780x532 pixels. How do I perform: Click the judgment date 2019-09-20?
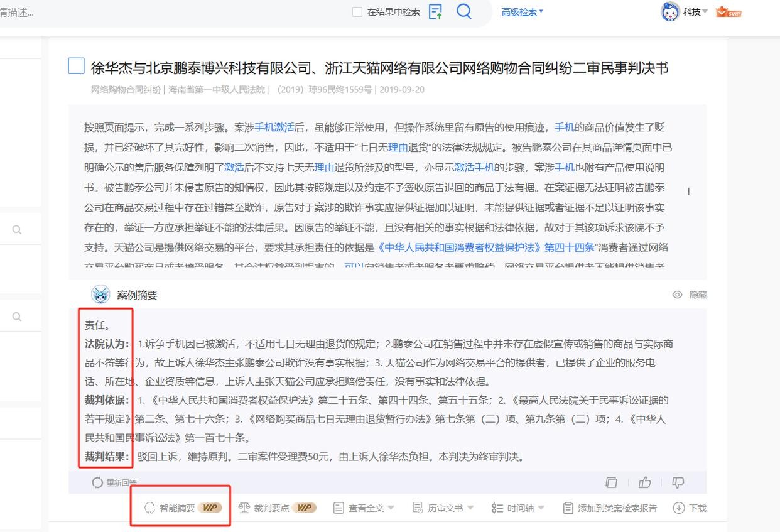tap(402, 89)
